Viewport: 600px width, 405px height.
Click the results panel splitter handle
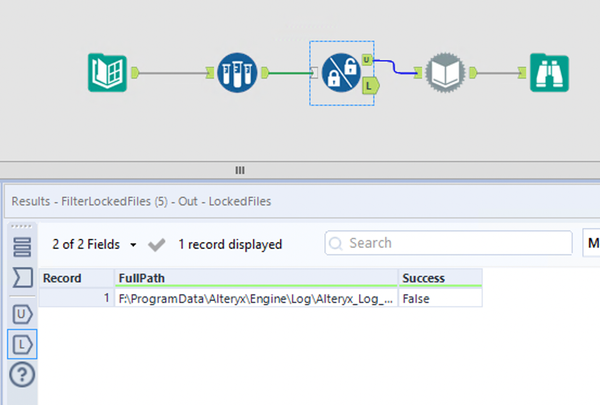(240, 170)
